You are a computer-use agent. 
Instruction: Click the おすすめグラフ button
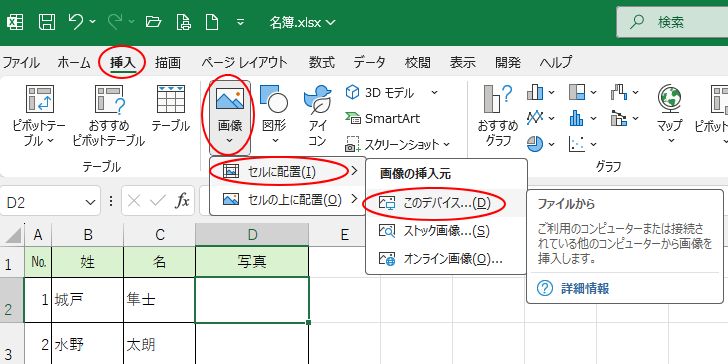pos(498,116)
